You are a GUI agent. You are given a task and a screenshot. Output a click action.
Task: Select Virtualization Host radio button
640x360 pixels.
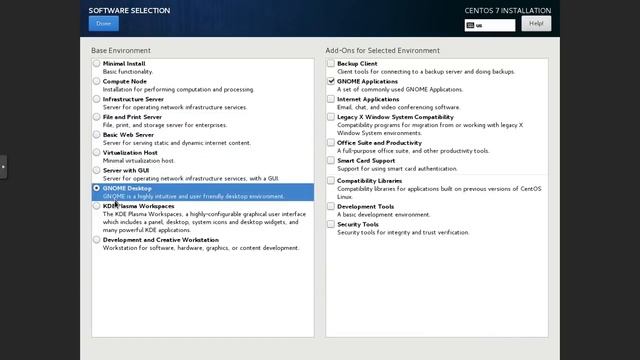click(x=96, y=153)
